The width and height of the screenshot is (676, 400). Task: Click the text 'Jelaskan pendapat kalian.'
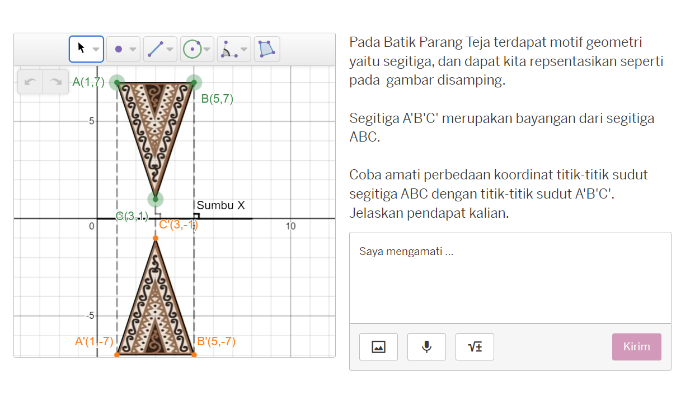[x=429, y=213]
